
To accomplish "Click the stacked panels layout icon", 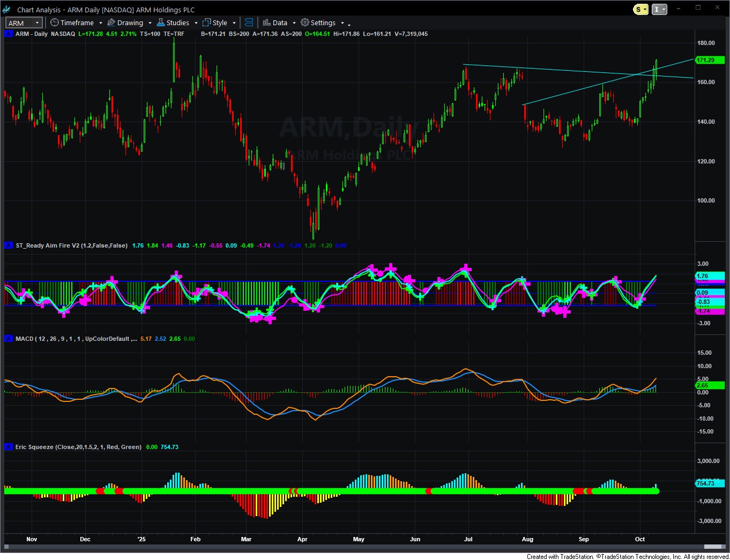I will click(249, 23).
